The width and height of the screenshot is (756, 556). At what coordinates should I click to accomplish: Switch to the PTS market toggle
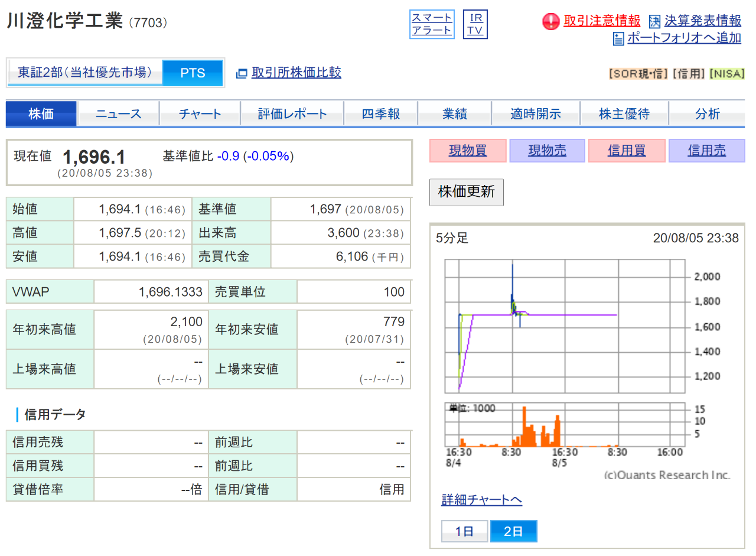(193, 73)
